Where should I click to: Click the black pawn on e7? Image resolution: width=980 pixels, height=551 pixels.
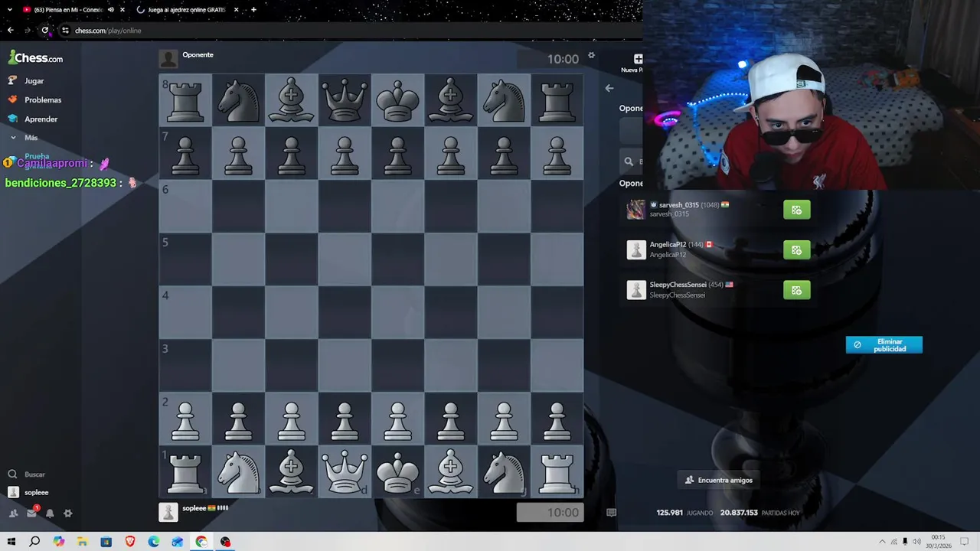(397, 153)
